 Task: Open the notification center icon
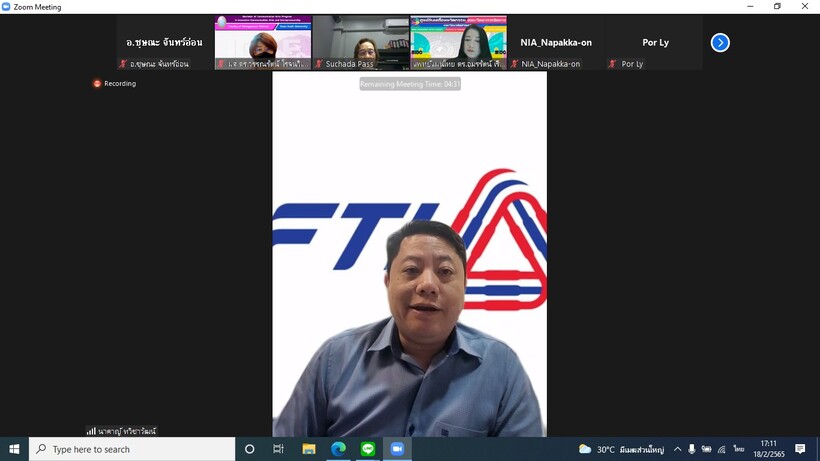point(800,449)
